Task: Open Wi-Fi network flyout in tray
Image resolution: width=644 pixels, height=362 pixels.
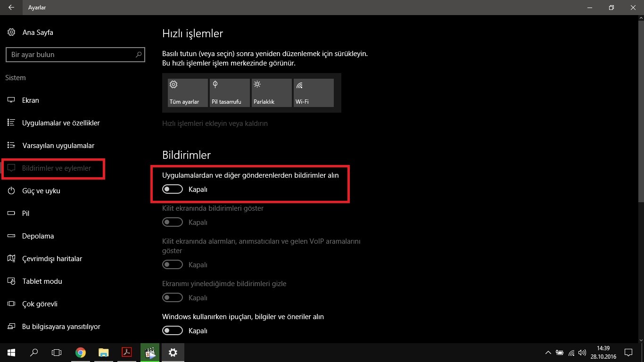Action: point(571,353)
